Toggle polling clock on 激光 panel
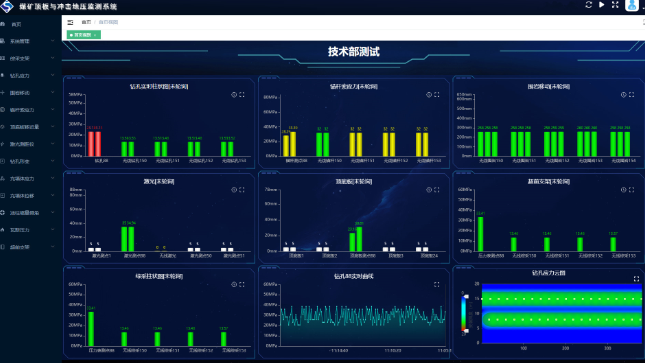Viewport: 645px width, 363px height. pyautogui.click(x=234, y=190)
